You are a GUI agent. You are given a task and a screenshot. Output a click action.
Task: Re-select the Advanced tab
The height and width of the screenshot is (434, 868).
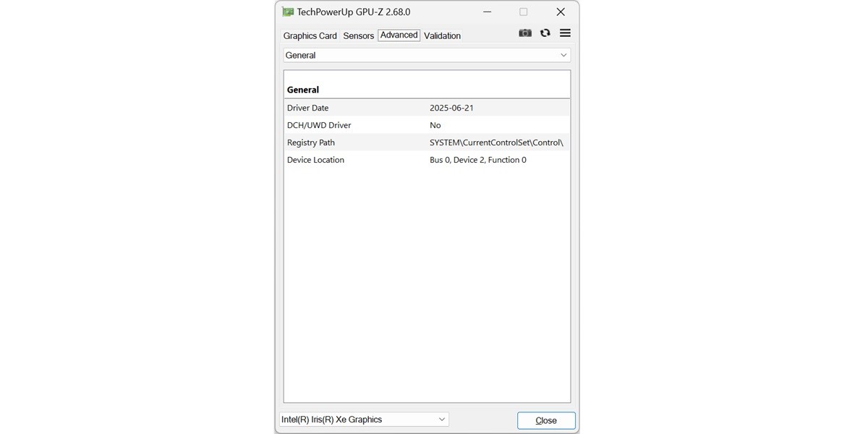coord(399,35)
